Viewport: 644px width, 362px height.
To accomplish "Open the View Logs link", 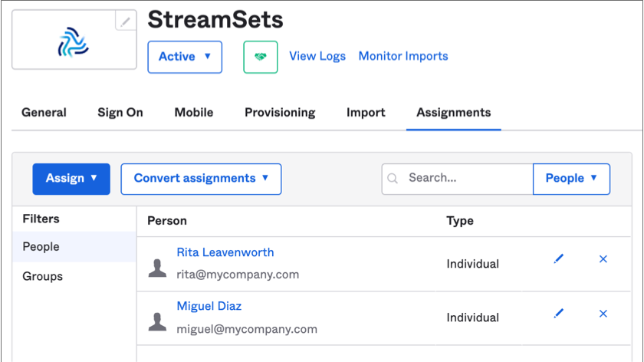I will click(x=317, y=56).
